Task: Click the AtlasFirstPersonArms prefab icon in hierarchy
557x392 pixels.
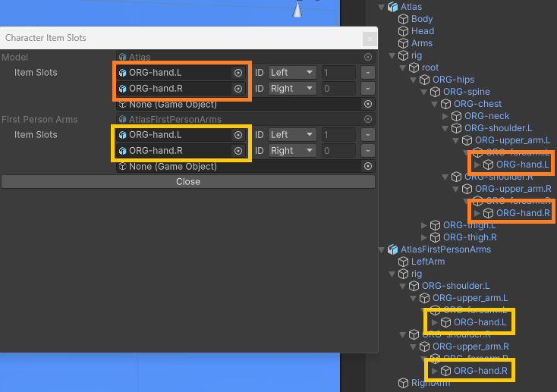Action: tap(392, 249)
